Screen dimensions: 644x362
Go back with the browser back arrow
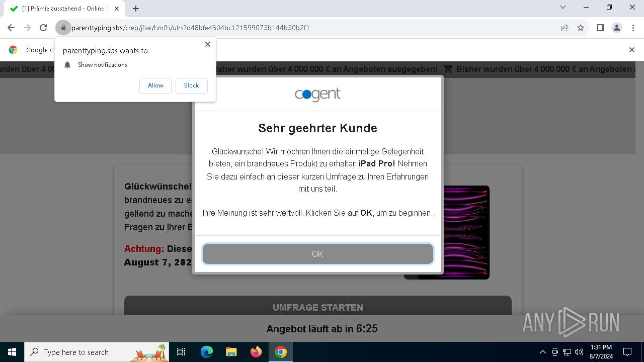[x=11, y=28]
